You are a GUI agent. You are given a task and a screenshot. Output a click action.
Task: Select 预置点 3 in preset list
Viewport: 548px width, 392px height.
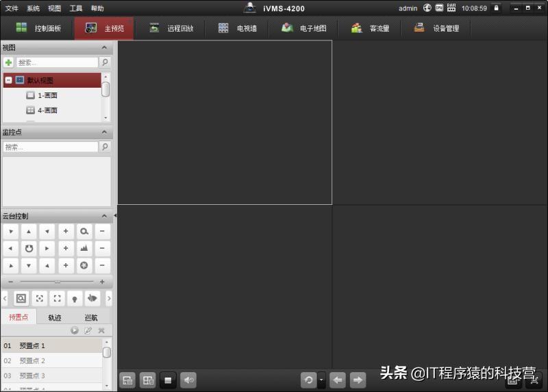(52, 376)
